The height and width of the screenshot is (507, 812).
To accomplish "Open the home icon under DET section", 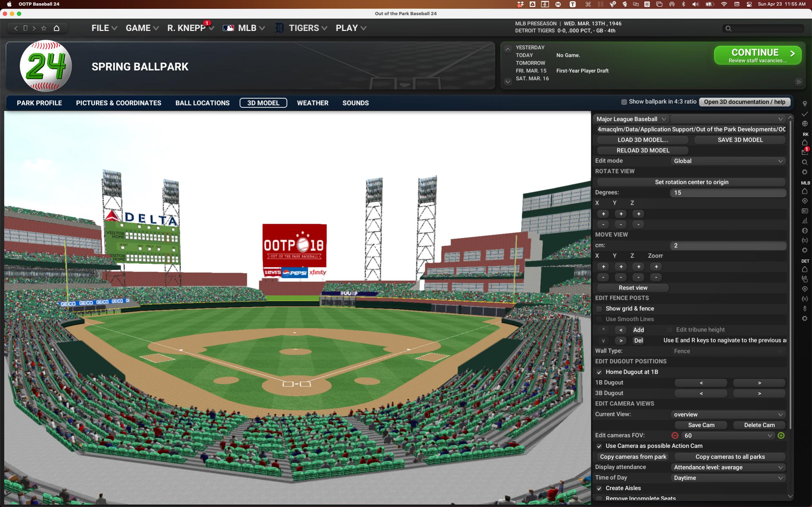I will pyautogui.click(x=805, y=270).
